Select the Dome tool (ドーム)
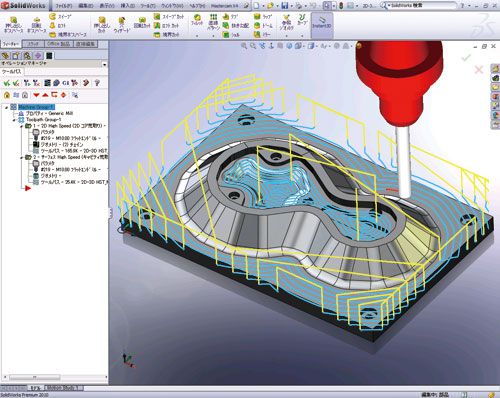Screen dimensions: 500x398 coord(263,25)
